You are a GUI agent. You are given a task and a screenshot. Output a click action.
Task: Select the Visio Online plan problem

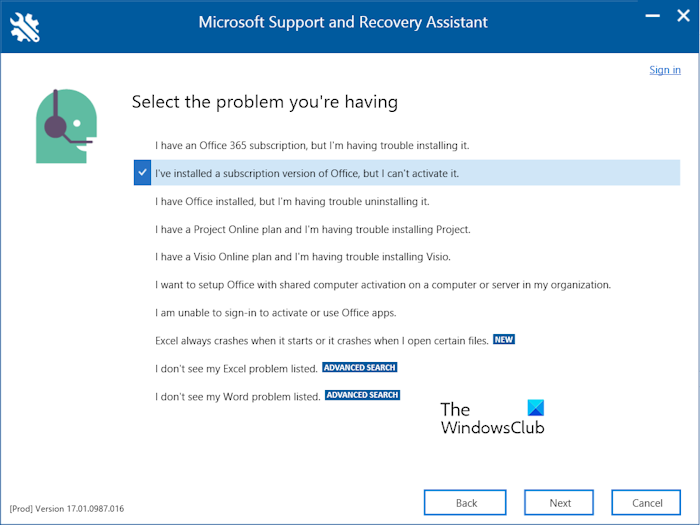pos(303,257)
